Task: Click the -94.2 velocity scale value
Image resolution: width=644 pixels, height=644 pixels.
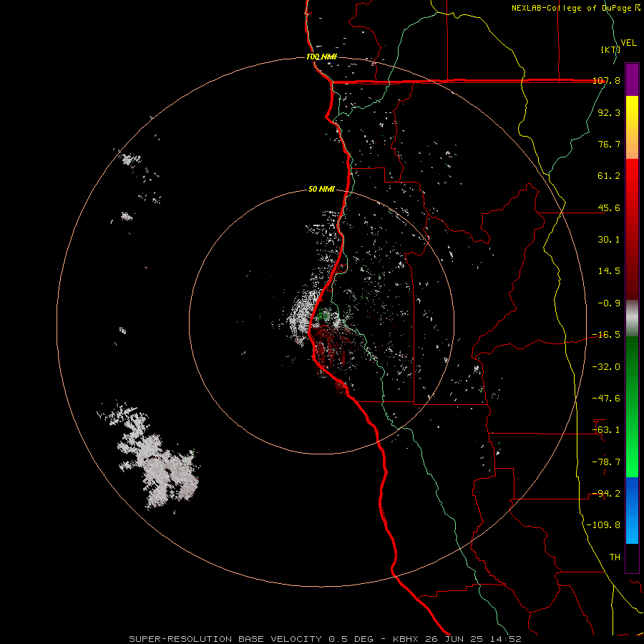Action: coord(606,494)
